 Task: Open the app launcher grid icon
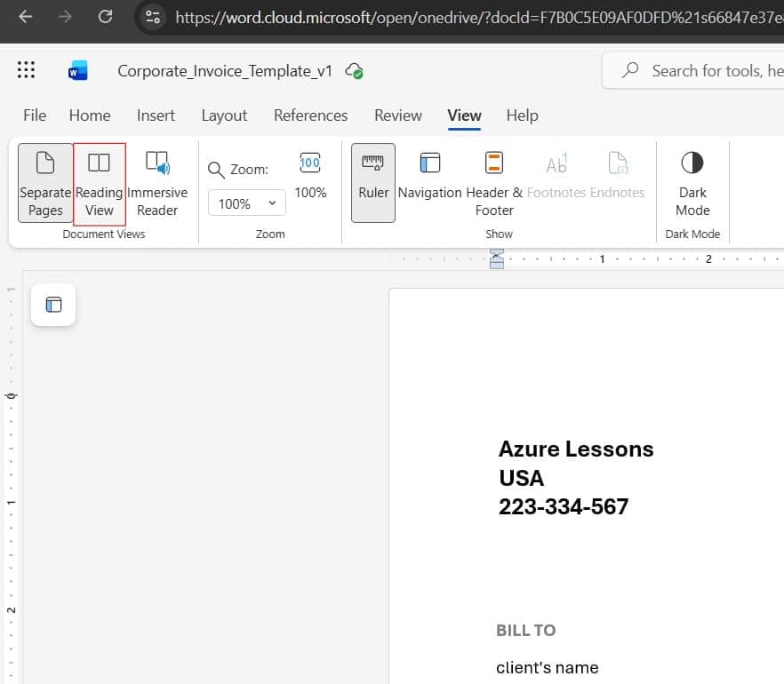pos(26,70)
